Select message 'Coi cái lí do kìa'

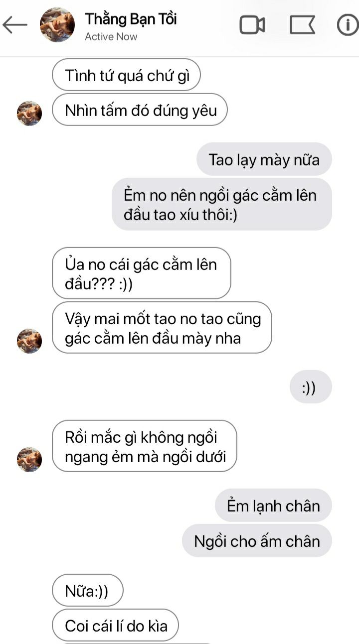click(115, 625)
